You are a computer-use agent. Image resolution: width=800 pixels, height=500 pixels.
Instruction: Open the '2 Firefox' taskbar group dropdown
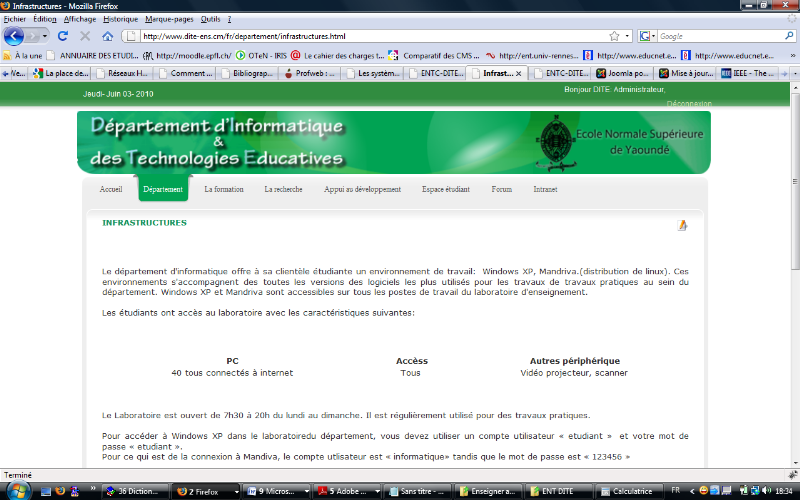coord(237,492)
